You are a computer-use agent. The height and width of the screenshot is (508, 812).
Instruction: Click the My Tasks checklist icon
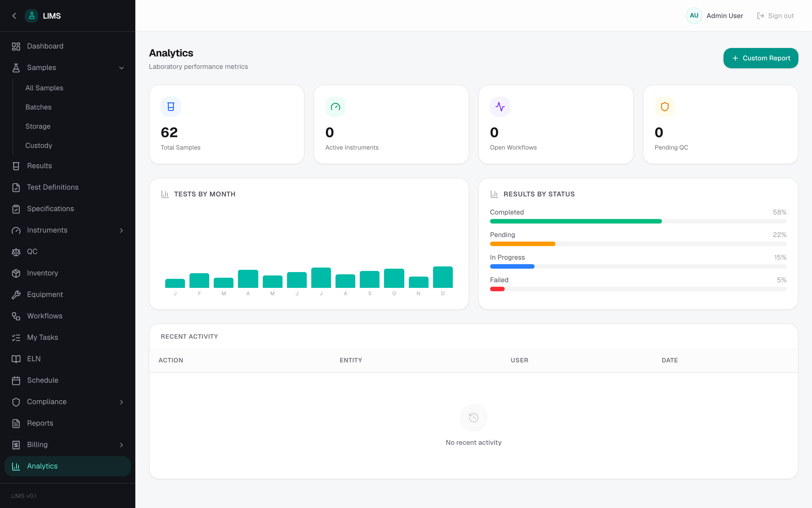coord(16,338)
